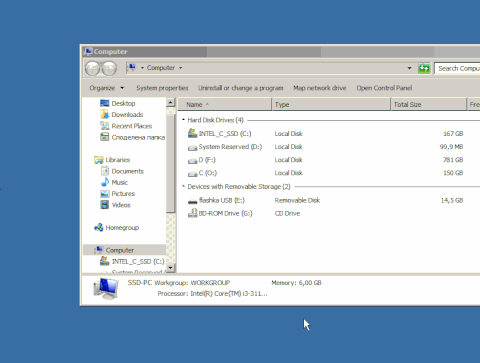Click the Music library icon
480x363 pixels.
point(105,182)
